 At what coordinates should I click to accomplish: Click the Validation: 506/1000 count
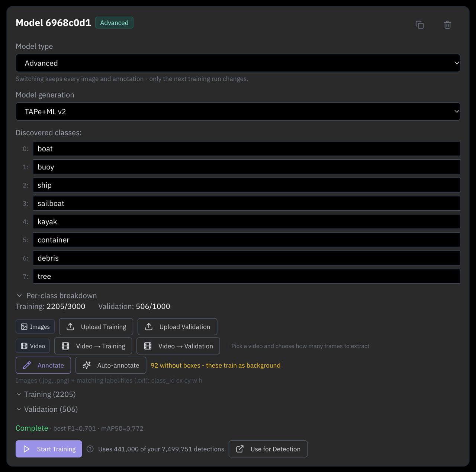click(134, 306)
